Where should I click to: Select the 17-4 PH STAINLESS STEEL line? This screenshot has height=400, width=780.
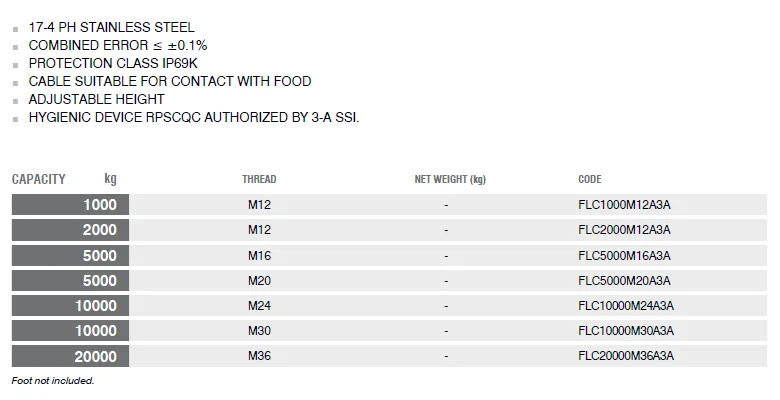(111, 27)
